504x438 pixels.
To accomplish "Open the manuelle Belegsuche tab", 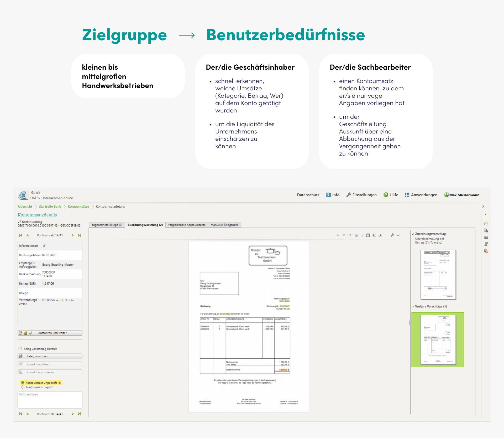I will coord(224,225).
